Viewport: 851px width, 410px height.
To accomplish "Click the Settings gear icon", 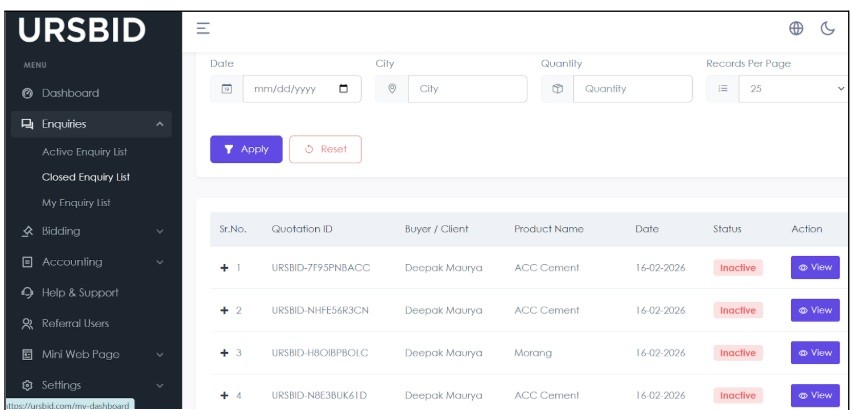I will (28, 385).
